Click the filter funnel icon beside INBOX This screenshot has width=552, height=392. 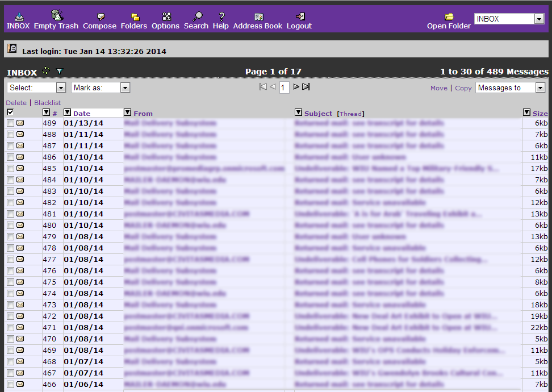click(59, 71)
